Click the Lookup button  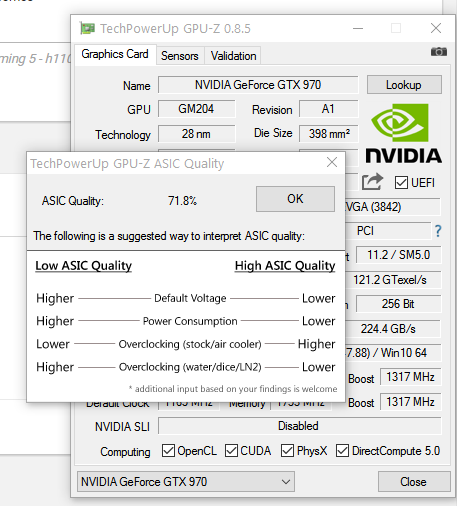click(404, 85)
